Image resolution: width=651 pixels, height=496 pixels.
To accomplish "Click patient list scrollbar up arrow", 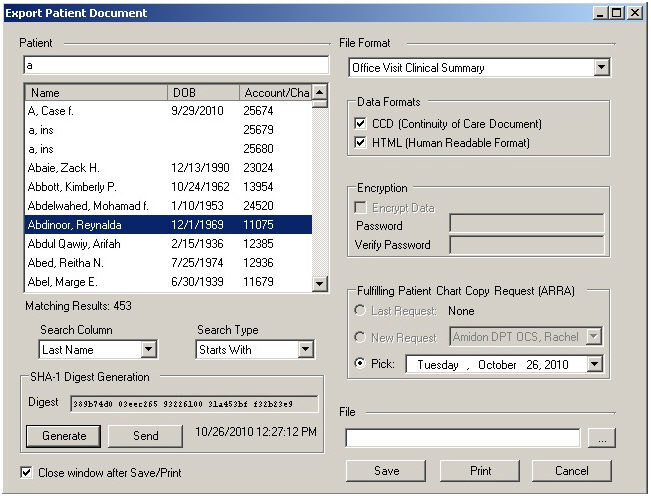I will (319, 92).
